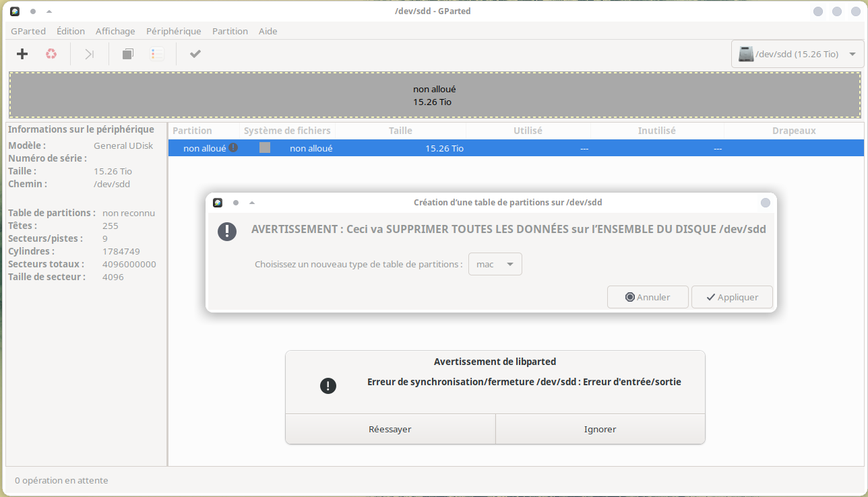Image resolution: width=868 pixels, height=497 pixels.
Task: Click the delete partition icon in toolbar
Action: pos(51,54)
